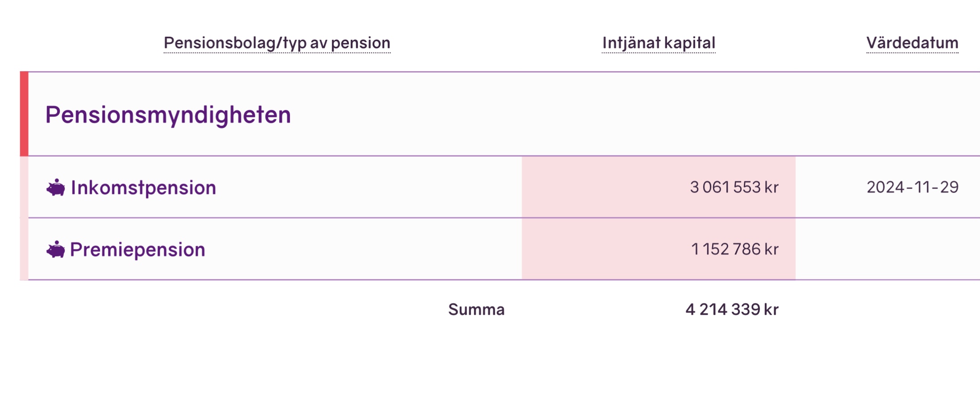Click the light pink bar beside Inkomstpension
The width and height of the screenshot is (980, 395).
(x=24, y=187)
